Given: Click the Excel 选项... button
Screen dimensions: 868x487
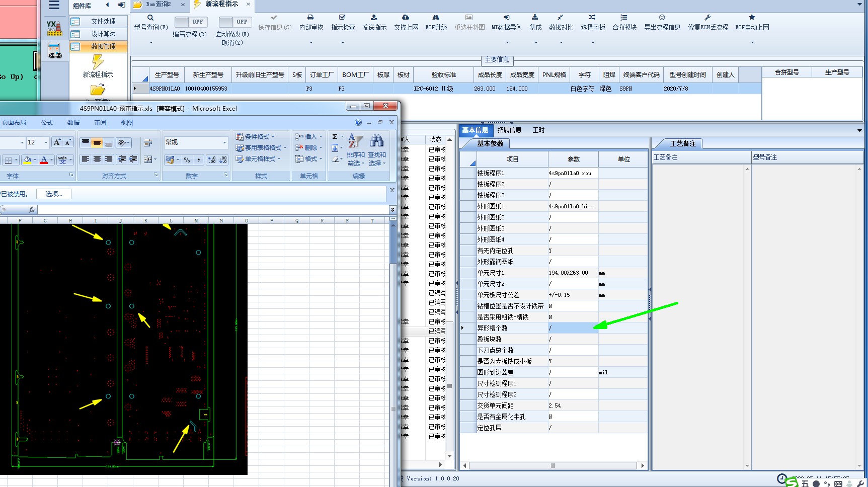Looking at the screenshot, I should pyautogui.click(x=54, y=194).
